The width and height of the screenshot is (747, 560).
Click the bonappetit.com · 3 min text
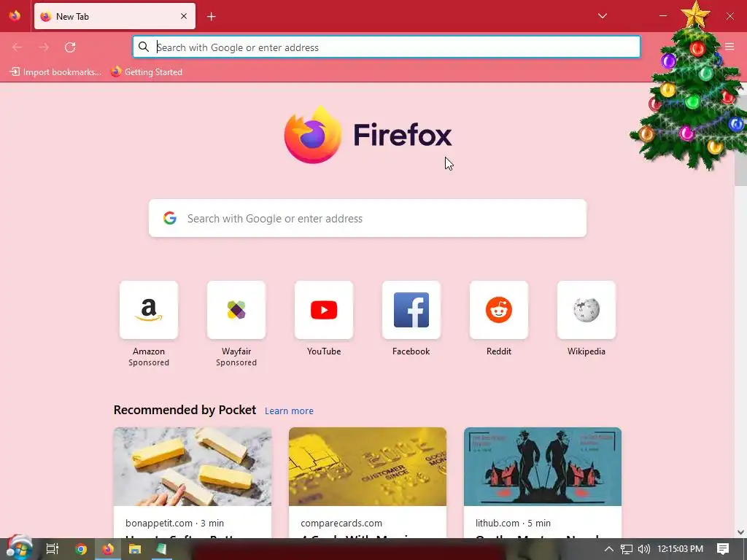tap(174, 523)
